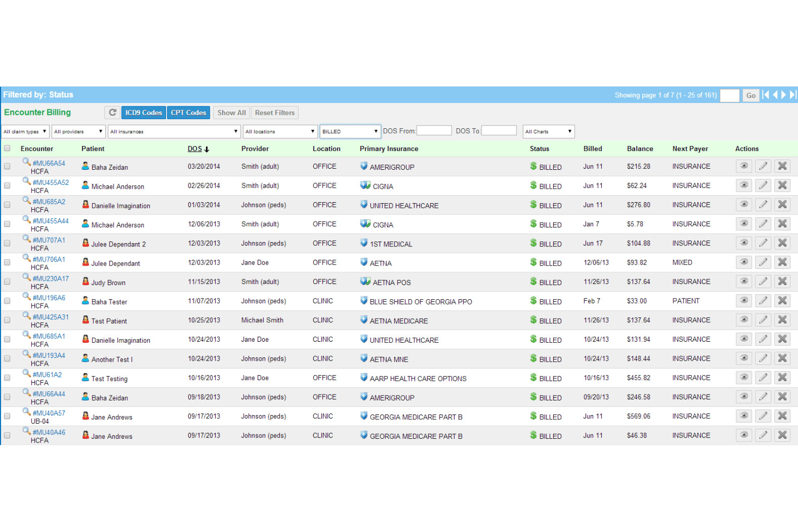Check the box for encounter #MU455A52
Image resolution: width=798 pixels, height=532 pixels.
(x=7, y=185)
